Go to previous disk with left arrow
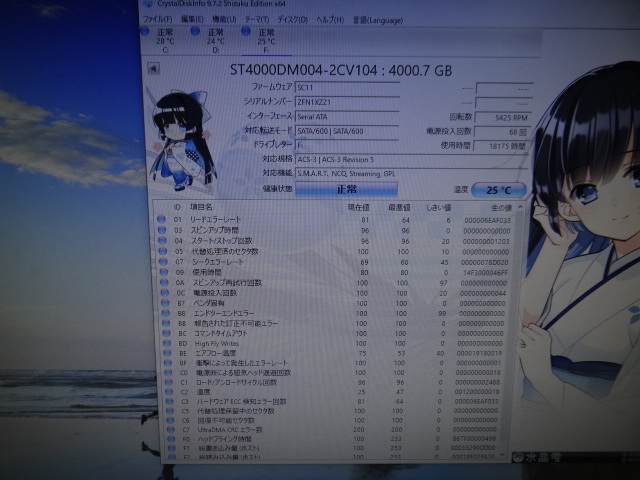640x480 pixels. tap(153, 69)
